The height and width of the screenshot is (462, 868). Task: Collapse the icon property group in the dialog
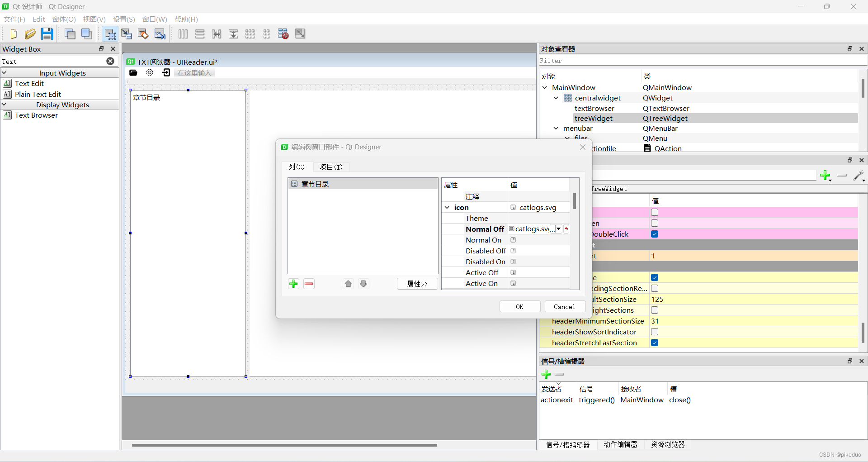[447, 207]
